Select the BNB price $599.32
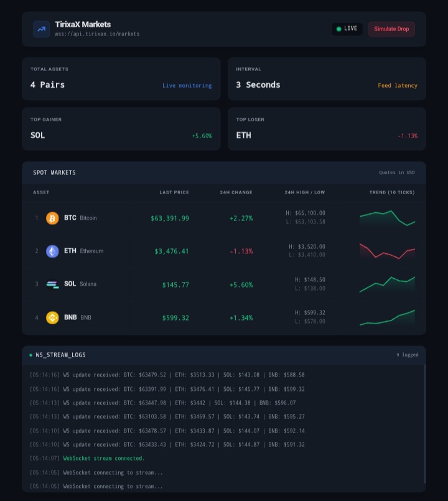 pyautogui.click(x=175, y=318)
